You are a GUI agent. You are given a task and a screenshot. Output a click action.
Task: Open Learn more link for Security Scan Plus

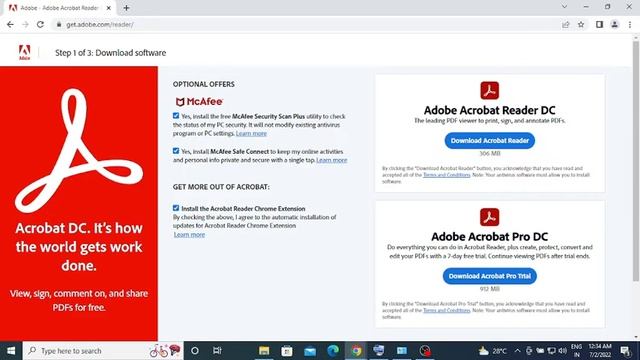[251, 133]
